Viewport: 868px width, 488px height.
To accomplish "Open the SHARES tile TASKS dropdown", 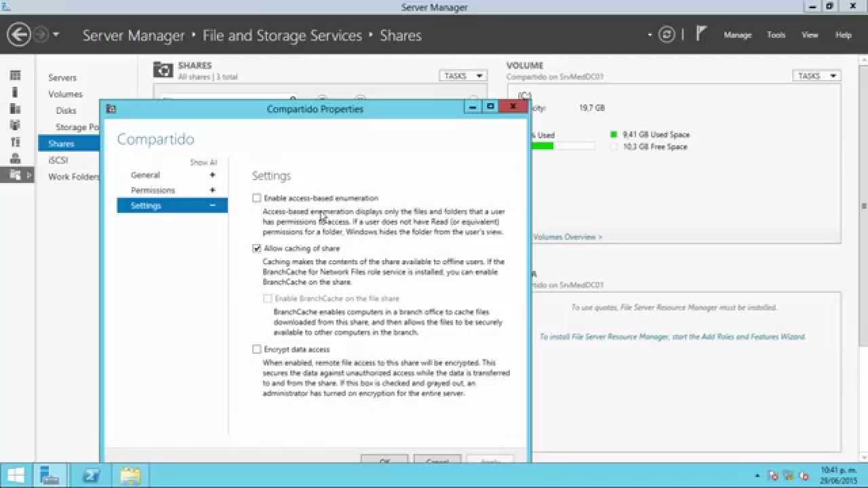I will pos(463,76).
